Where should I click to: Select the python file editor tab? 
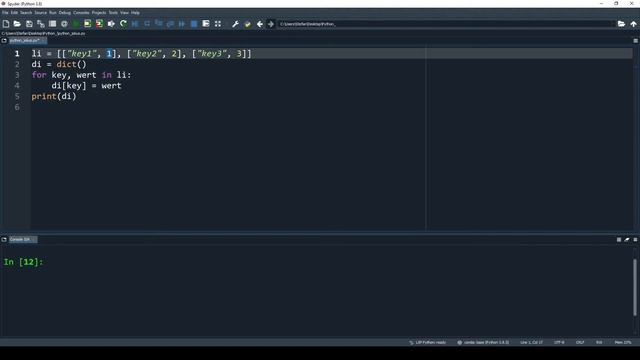27,41
